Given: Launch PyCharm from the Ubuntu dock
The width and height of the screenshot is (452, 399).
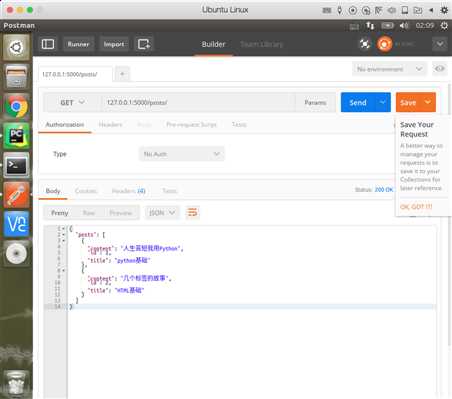Looking at the screenshot, I should tap(16, 136).
